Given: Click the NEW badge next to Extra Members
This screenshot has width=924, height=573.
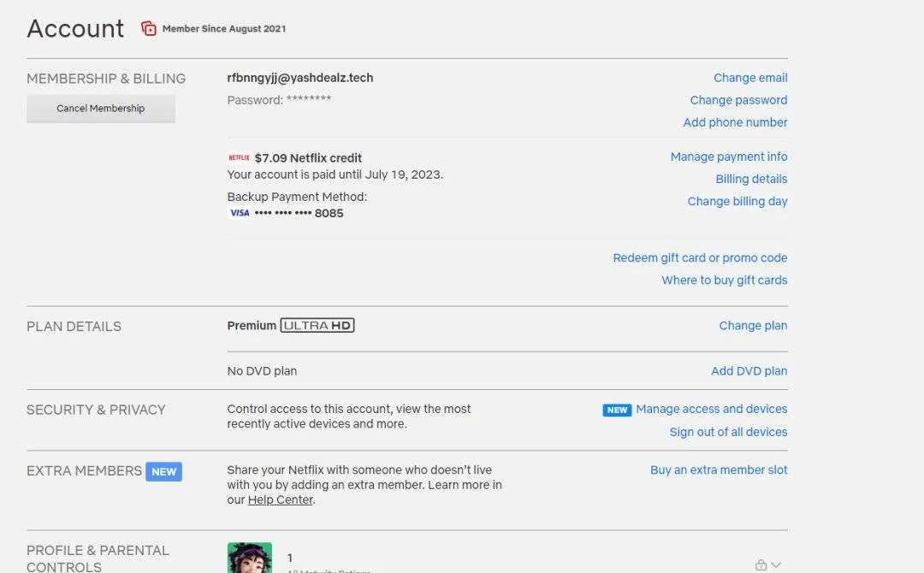Looking at the screenshot, I should [x=163, y=472].
